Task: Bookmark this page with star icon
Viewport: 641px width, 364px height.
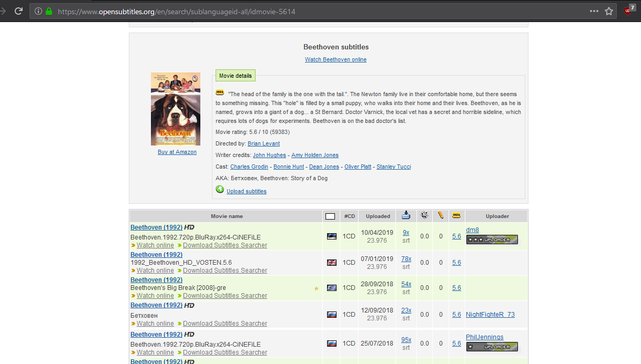Action: point(609,11)
